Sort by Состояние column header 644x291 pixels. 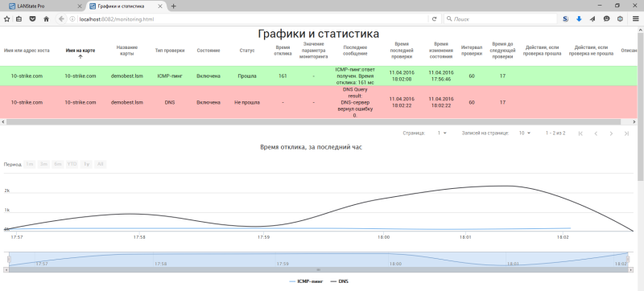[x=208, y=51]
